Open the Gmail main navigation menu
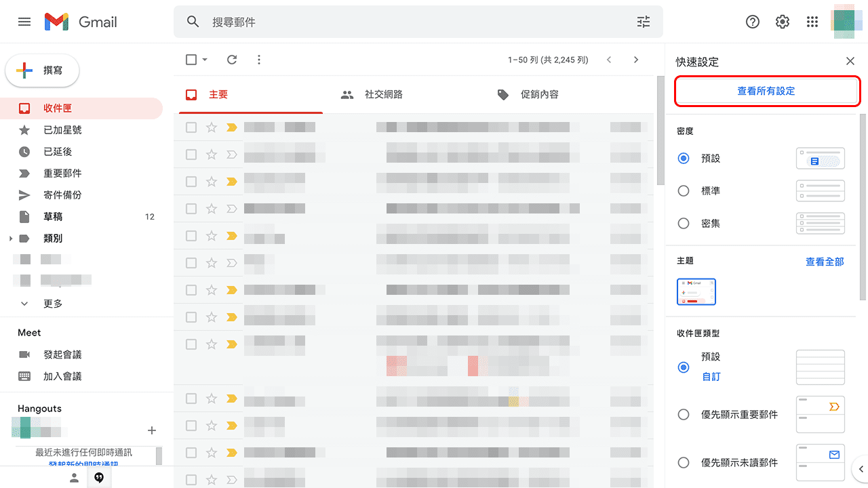 point(24,22)
